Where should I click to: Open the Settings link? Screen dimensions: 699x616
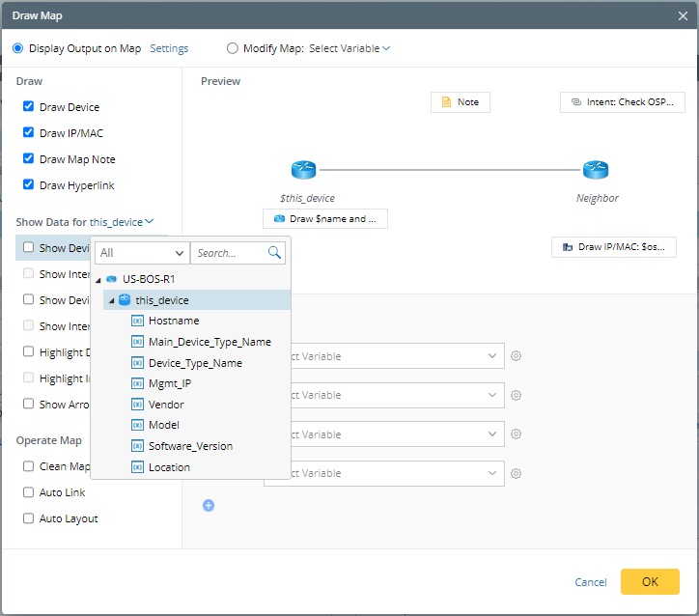169,48
